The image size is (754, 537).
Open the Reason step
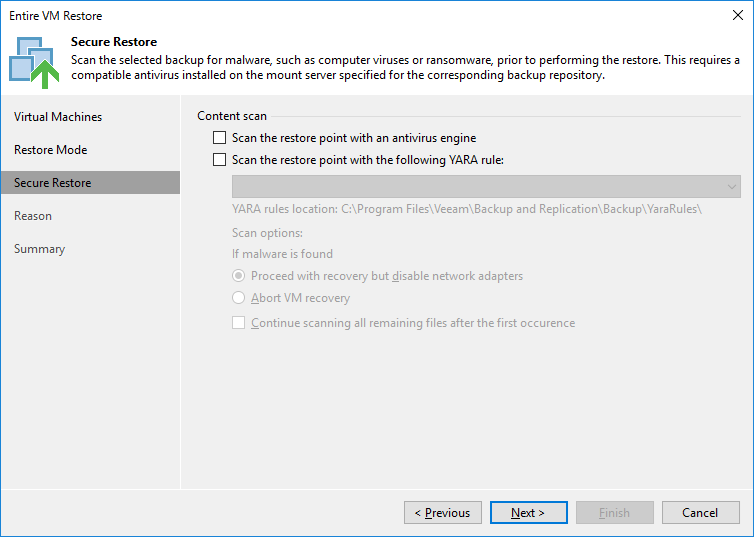tap(33, 216)
